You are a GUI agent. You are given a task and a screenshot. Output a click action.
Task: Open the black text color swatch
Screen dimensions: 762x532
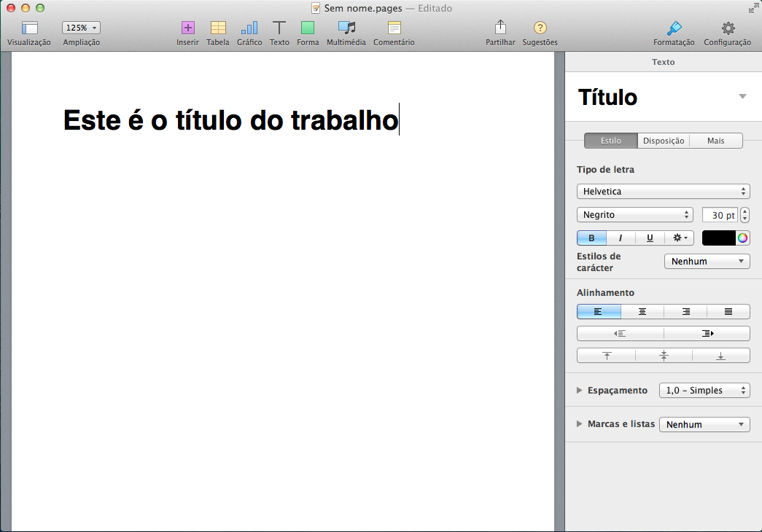pos(719,238)
